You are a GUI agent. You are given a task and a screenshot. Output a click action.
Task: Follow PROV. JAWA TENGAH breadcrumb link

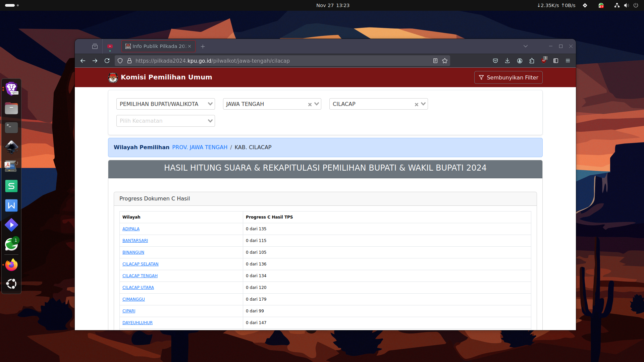coord(200,147)
